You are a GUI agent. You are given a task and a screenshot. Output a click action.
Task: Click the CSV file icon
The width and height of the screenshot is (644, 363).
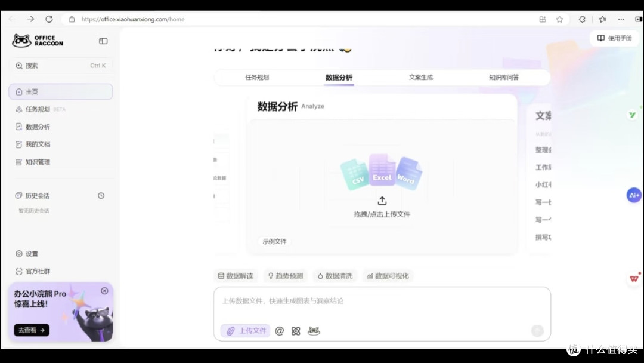(x=354, y=175)
